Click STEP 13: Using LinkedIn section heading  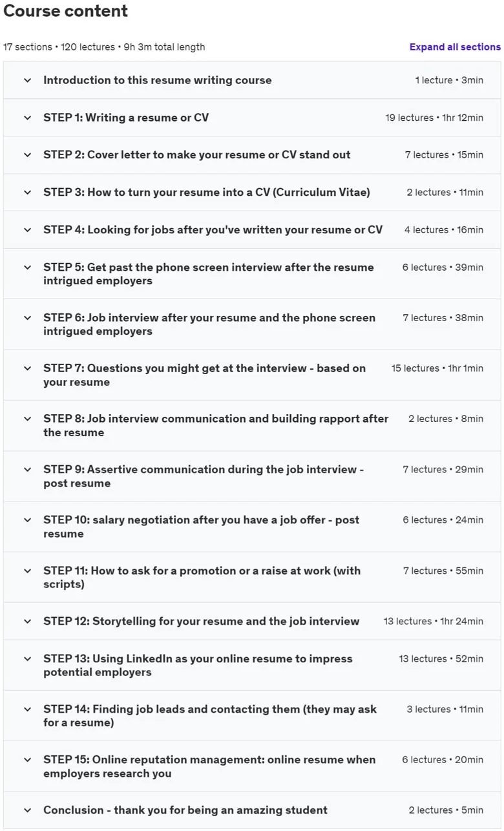198,666
